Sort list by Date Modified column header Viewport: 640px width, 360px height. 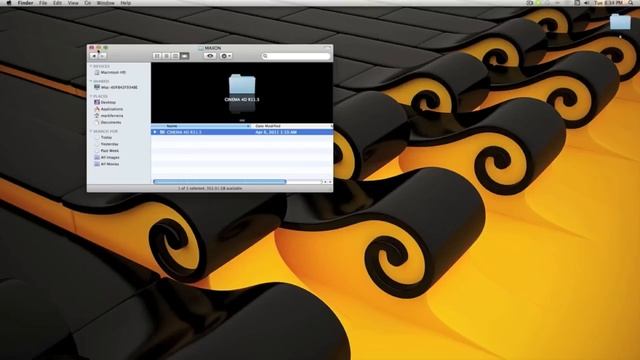(x=291, y=126)
